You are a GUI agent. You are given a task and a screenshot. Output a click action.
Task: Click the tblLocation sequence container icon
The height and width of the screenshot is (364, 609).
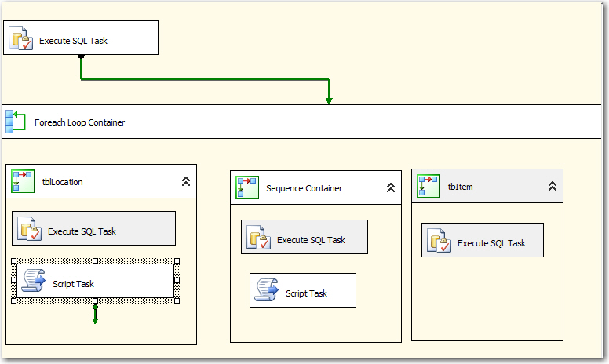click(x=23, y=181)
